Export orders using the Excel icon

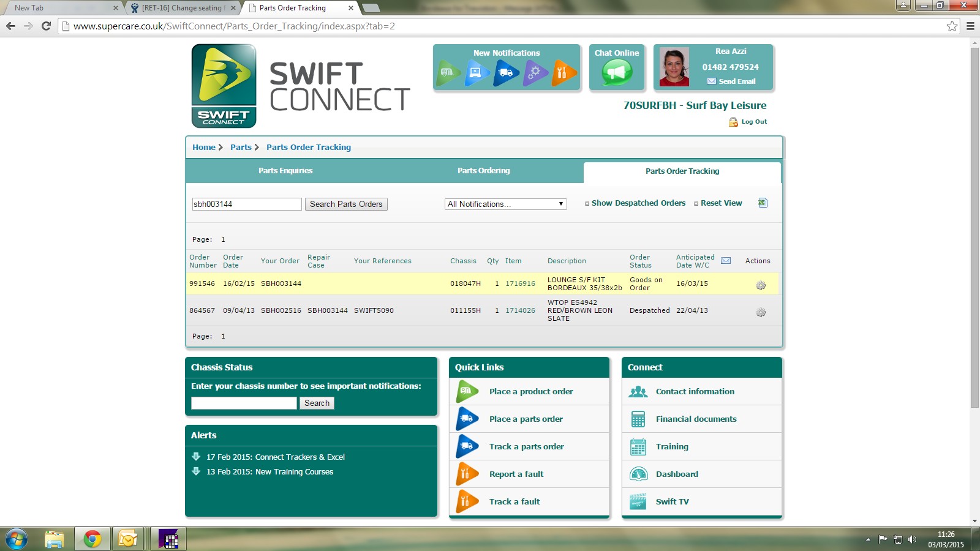coord(763,203)
